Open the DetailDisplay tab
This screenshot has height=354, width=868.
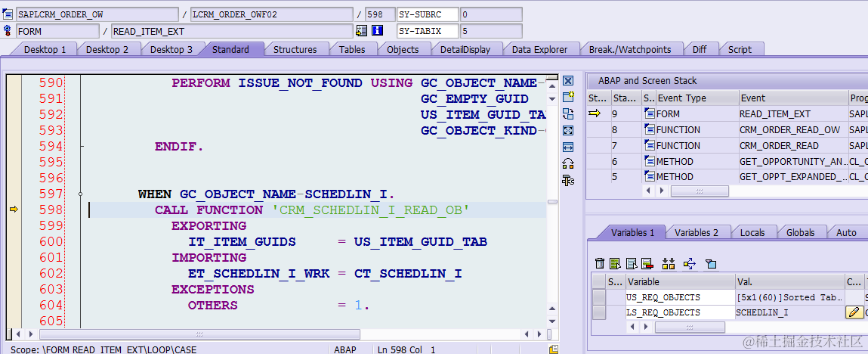pos(465,49)
